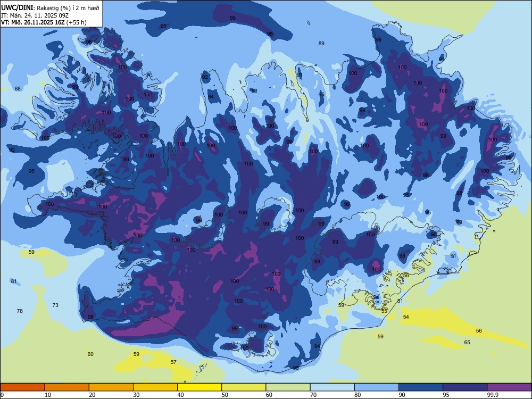Click the '78' humidity value on the map
Viewport: 532px width, 399px height.
click(x=20, y=311)
